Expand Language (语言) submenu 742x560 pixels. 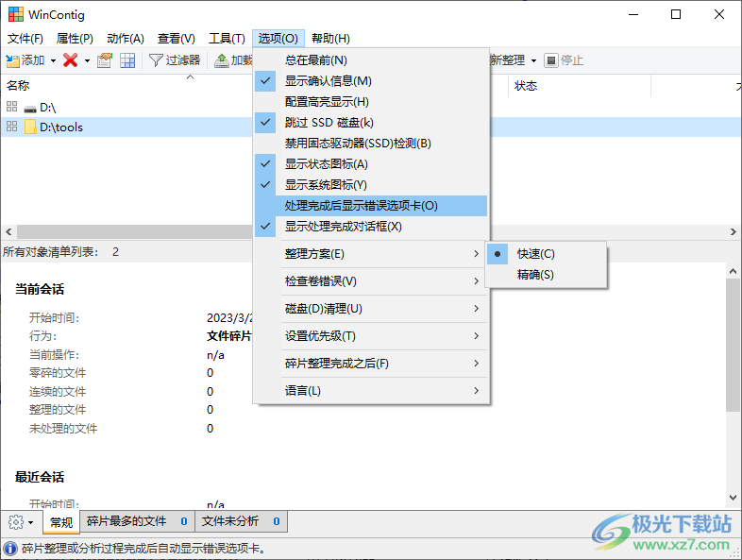coord(370,391)
